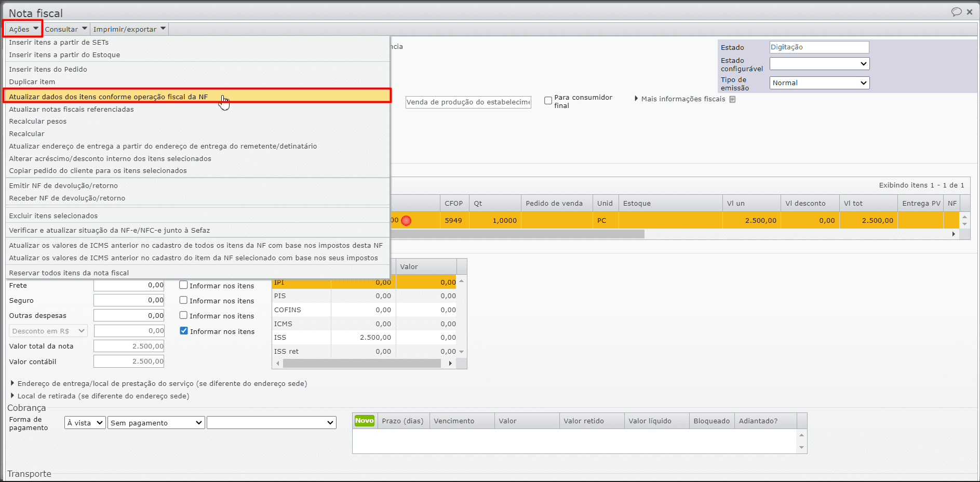This screenshot has height=482, width=980.
Task: Open the Estado configurável dropdown
Action: point(819,63)
